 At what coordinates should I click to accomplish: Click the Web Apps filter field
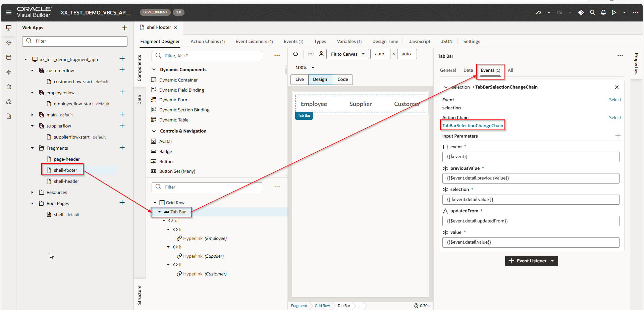pyautogui.click(x=75, y=41)
